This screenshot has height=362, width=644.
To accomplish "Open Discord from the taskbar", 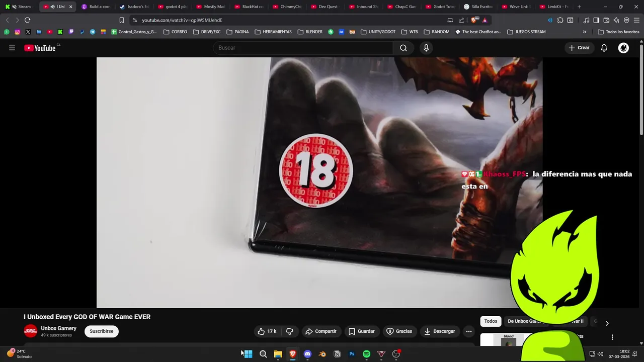I will click(307, 354).
